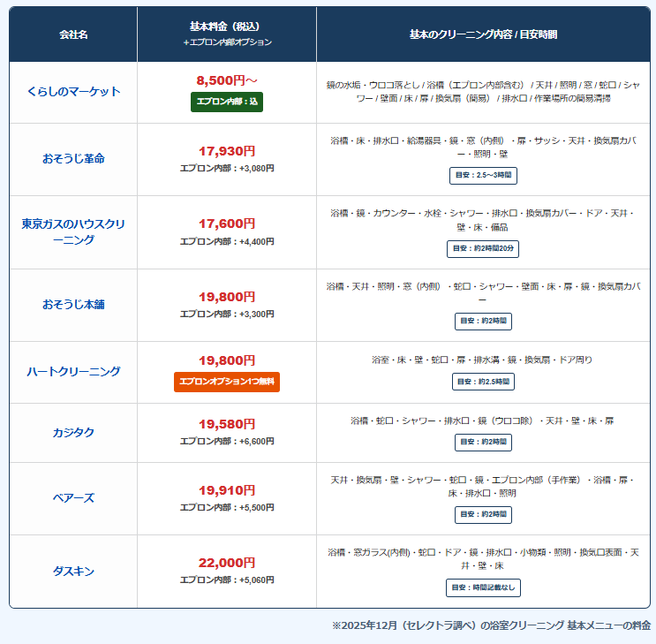Click カジタク's 目安：約2時間 badge
Image resolution: width=656 pixels, height=644 pixels.
(483, 443)
